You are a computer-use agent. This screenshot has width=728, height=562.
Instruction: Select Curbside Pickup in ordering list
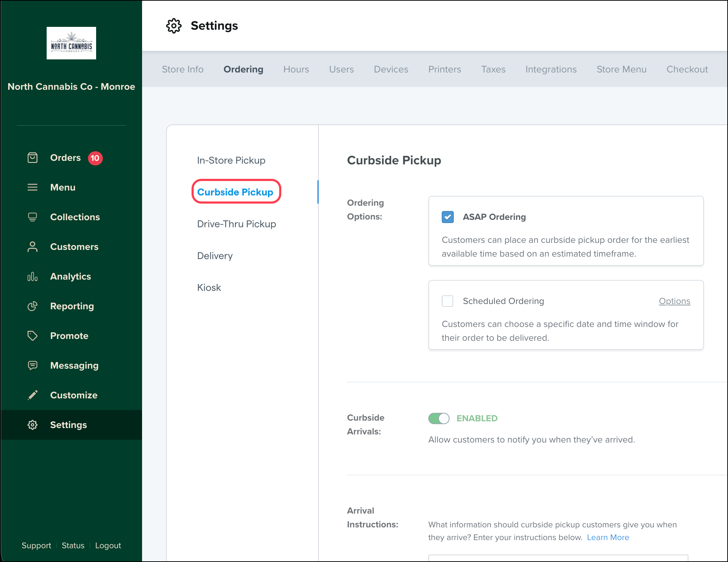point(235,192)
